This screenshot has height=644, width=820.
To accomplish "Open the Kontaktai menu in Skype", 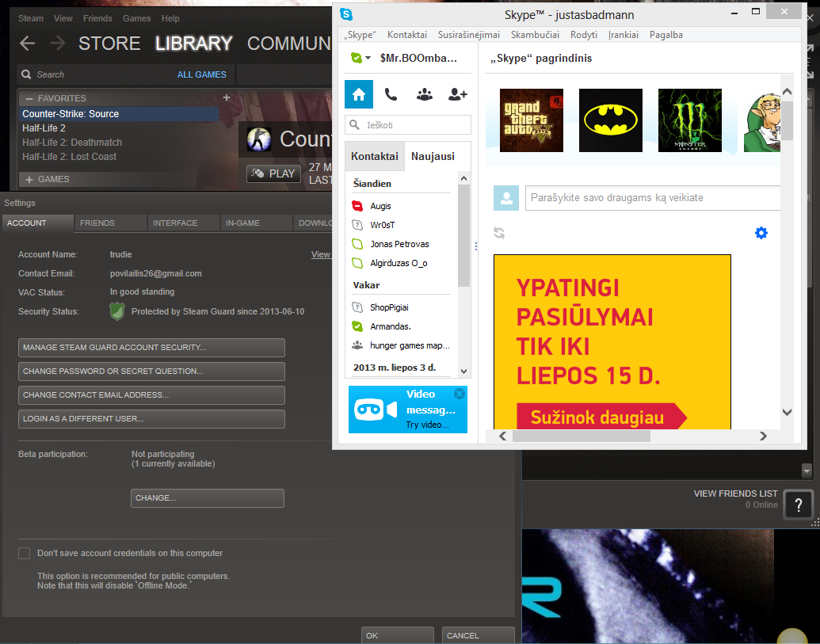I will pyautogui.click(x=407, y=35).
